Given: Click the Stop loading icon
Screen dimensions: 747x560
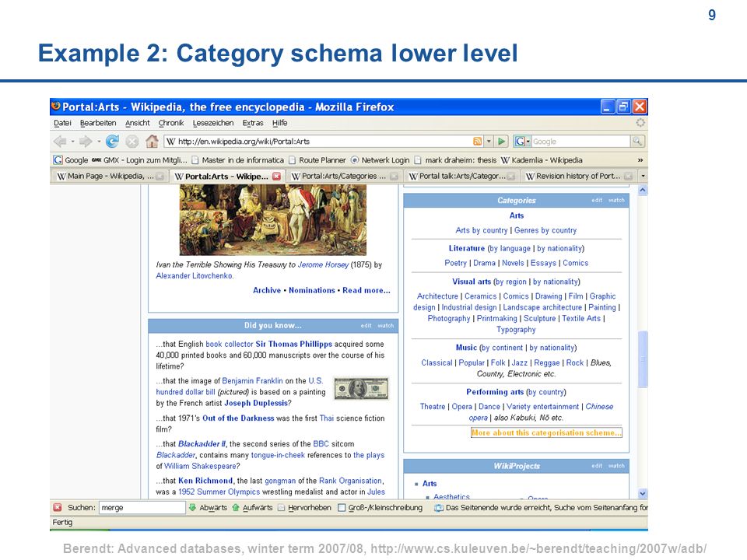Looking at the screenshot, I should pos(132,142).
